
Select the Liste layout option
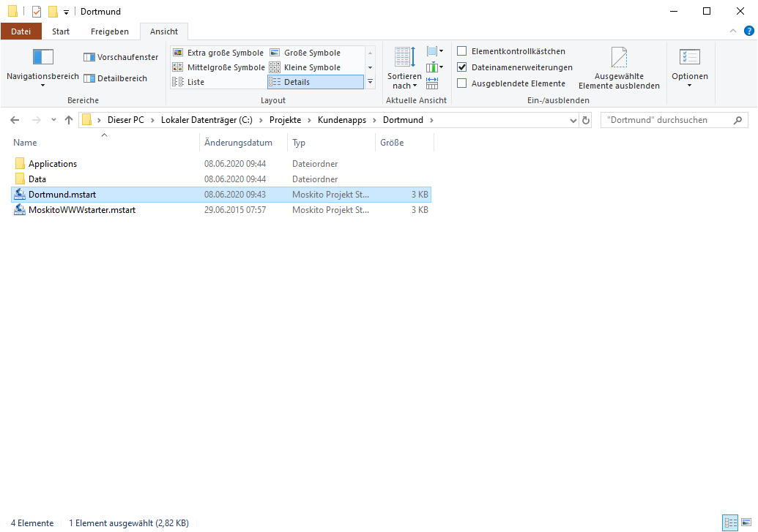[196, 82]
